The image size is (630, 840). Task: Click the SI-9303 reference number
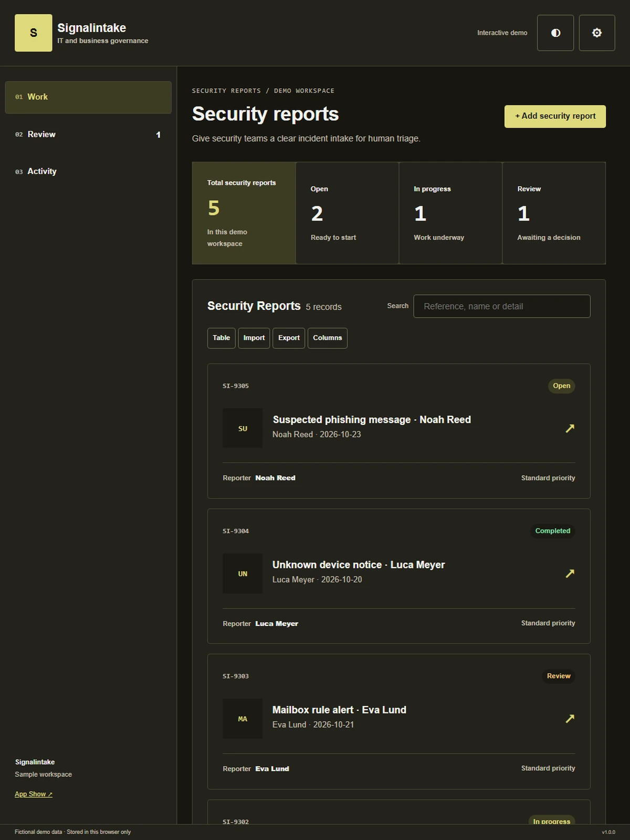(x=236, y=676)
